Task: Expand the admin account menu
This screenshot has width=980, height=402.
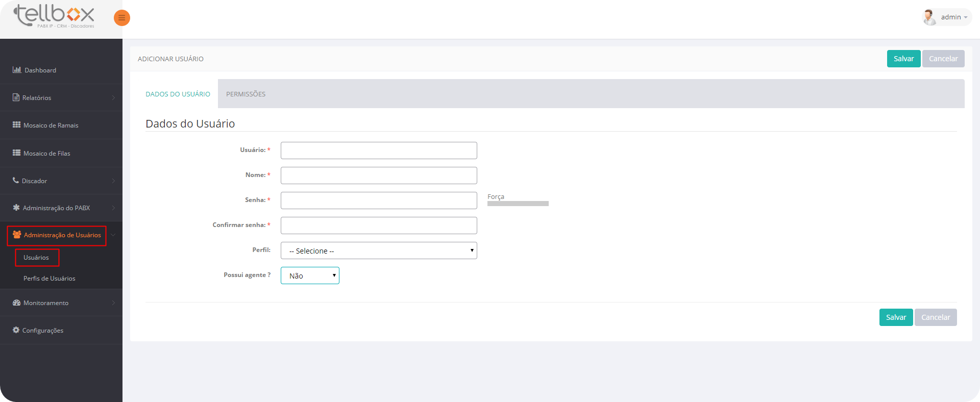Action: point(954,17)
